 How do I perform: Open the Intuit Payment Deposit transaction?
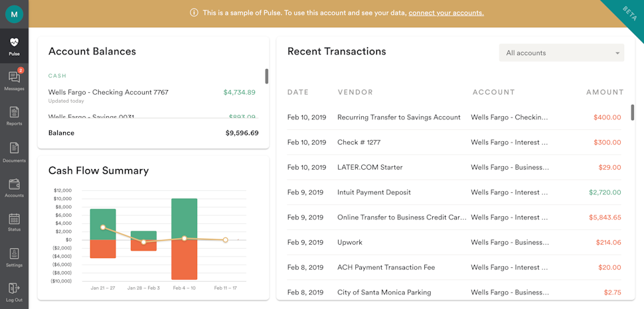(x=374, y=192)
